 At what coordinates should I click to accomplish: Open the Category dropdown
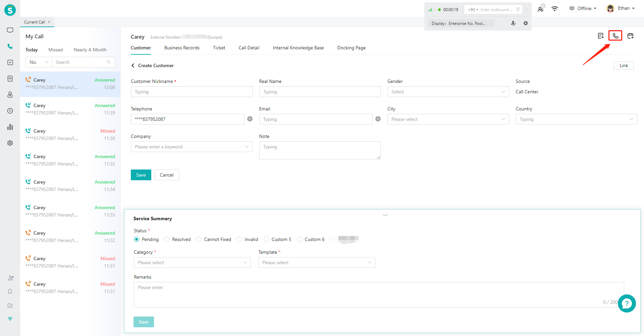192,262
